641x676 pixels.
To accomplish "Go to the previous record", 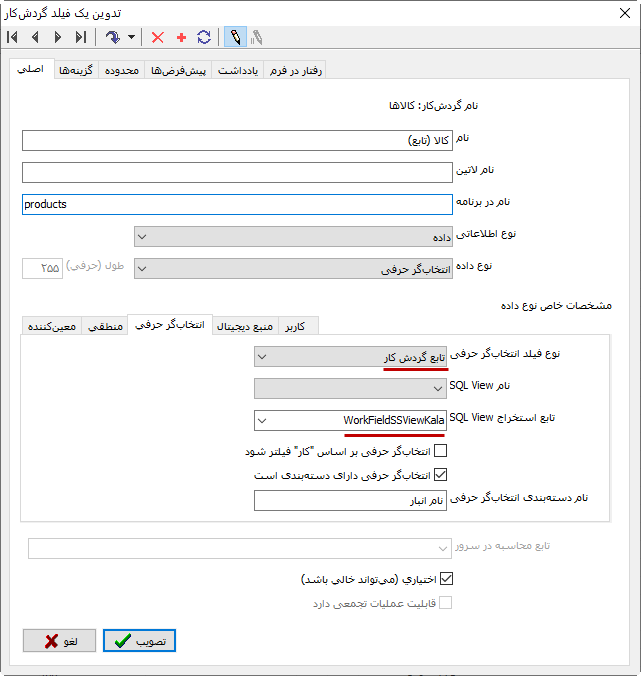I will (35, 37).
